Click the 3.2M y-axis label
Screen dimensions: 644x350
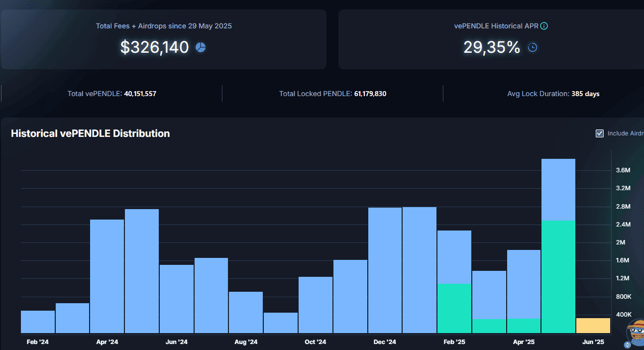point(623,188)
